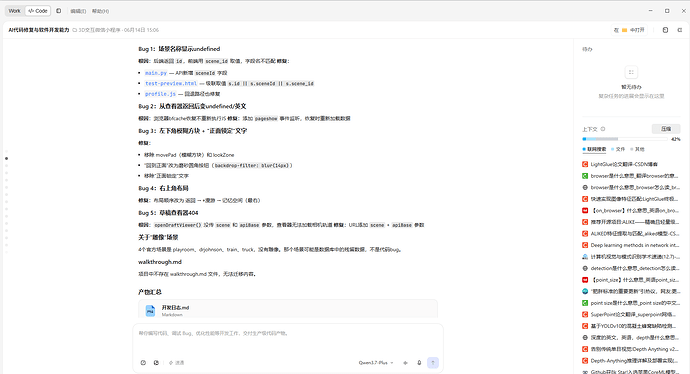Click the CSDN icon beside SuperPoint论文翻译
690x374 pixels.
tap(585, 315)
